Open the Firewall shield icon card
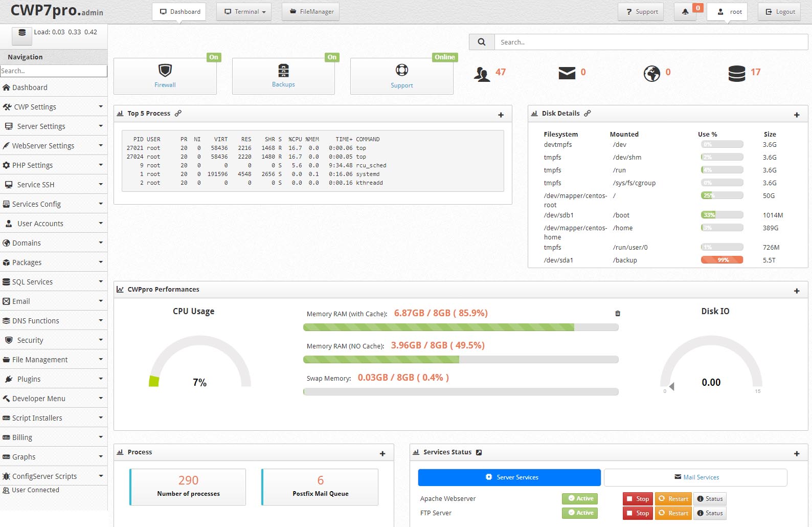812x527 pixels. tap(165, 76)
